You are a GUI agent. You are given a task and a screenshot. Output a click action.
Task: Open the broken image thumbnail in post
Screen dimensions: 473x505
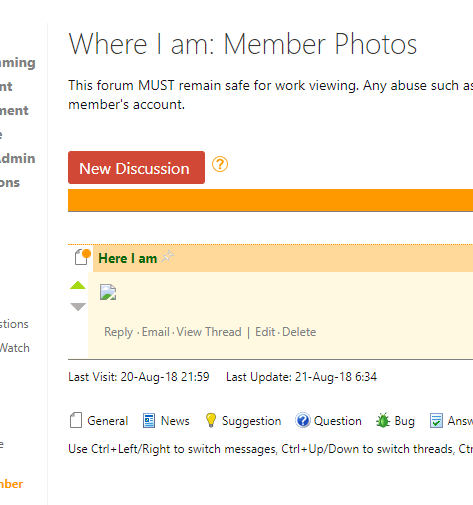click(x=108, y=292)
